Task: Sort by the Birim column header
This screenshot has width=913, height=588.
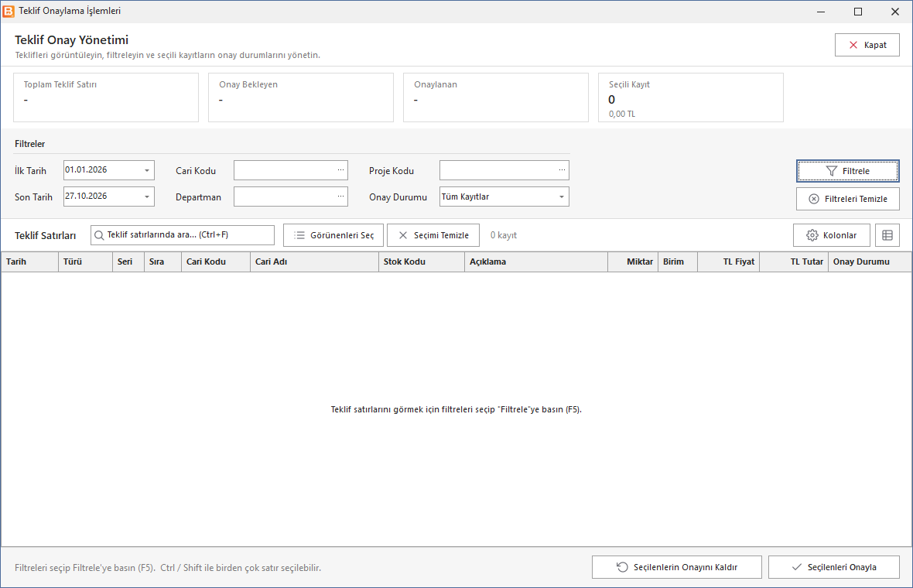Action: (678, 262)
